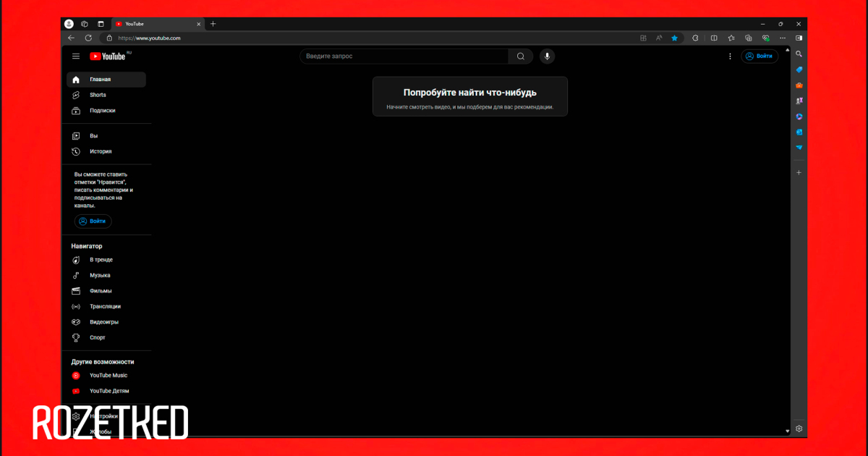The width and height of the screenshot is (868, 456).
Task: Open the Музыка category
Action: 106,276
